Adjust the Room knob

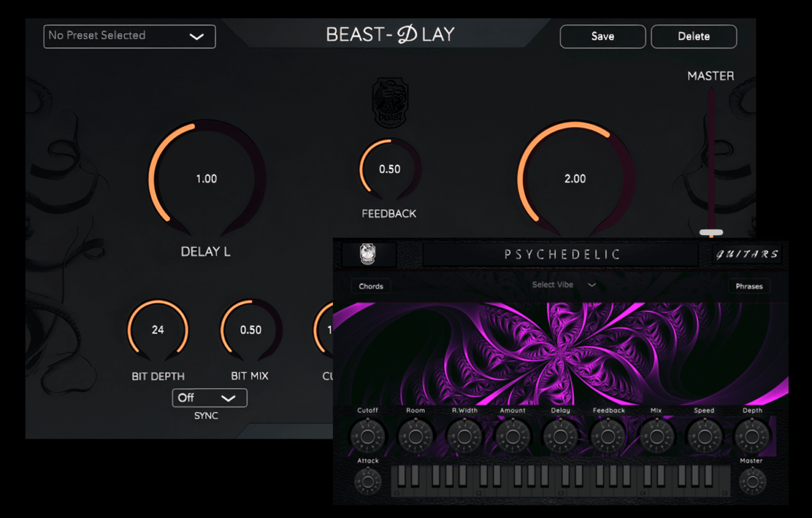click(415, 437)
